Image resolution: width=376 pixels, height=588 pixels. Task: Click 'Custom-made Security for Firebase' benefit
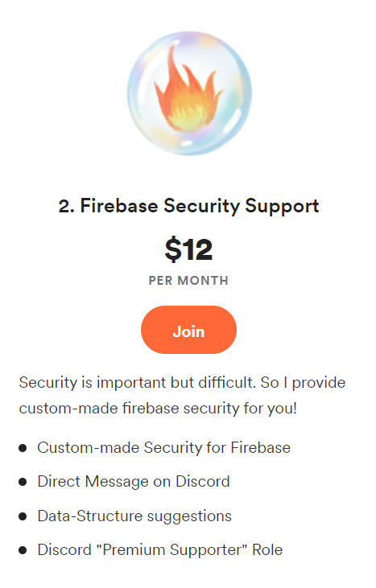tap(163, 448)
